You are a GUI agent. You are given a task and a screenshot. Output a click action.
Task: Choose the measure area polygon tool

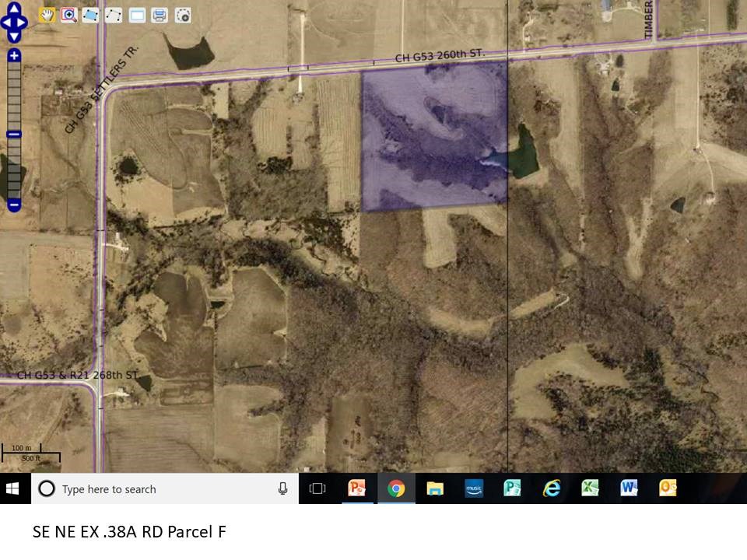(x=91, y=15)
